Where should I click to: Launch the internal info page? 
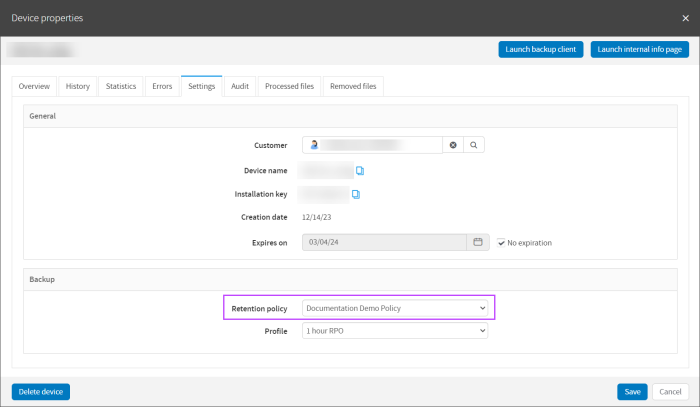(639, 49)
